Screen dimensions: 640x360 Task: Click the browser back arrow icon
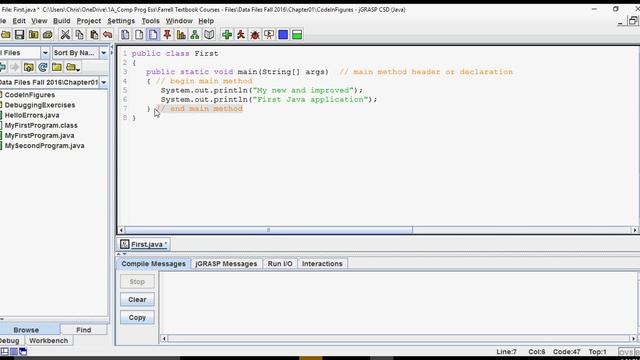coord(2,67)
